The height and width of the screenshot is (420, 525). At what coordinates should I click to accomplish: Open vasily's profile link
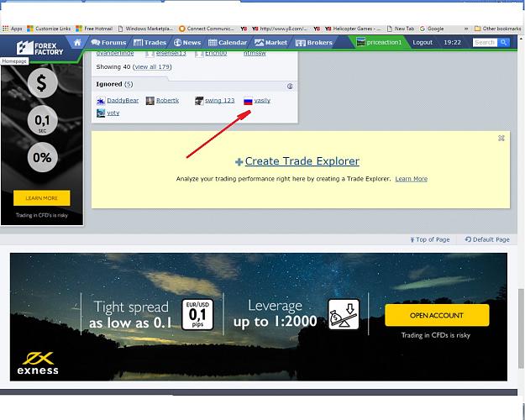click(262, 101)
